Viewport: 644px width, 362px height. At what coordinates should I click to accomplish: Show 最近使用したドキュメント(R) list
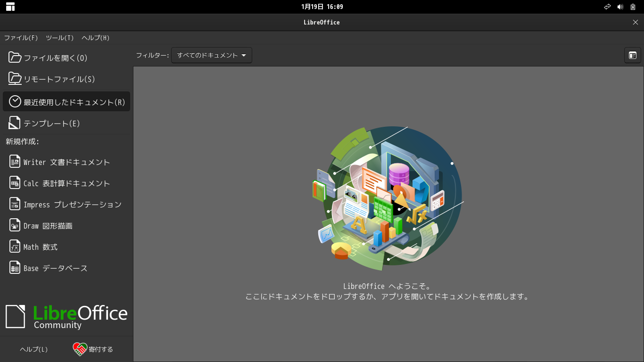tap(66, 101)
